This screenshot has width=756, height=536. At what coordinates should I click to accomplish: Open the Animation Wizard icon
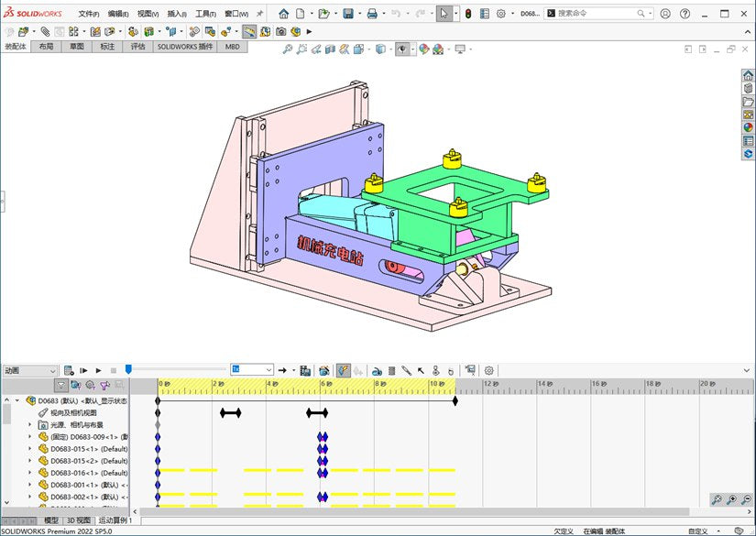click(324, 371)
